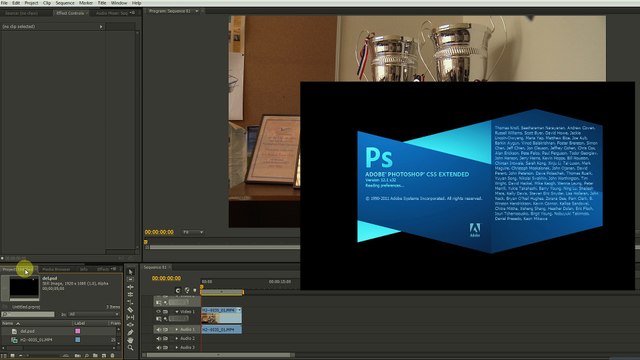
Task: Toggle Sync Lock on Video 1 track
Action: point(165,311)
